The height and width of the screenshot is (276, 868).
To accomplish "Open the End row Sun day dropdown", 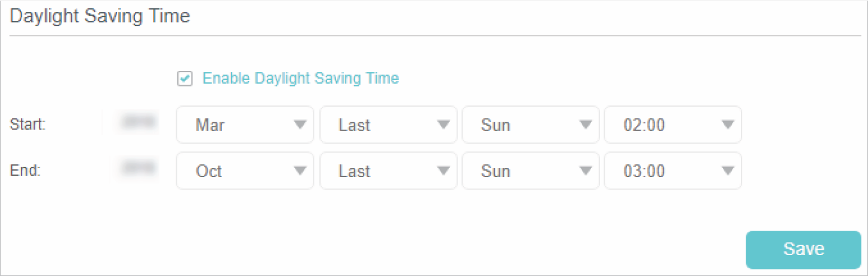I will (x=524, y=171).
